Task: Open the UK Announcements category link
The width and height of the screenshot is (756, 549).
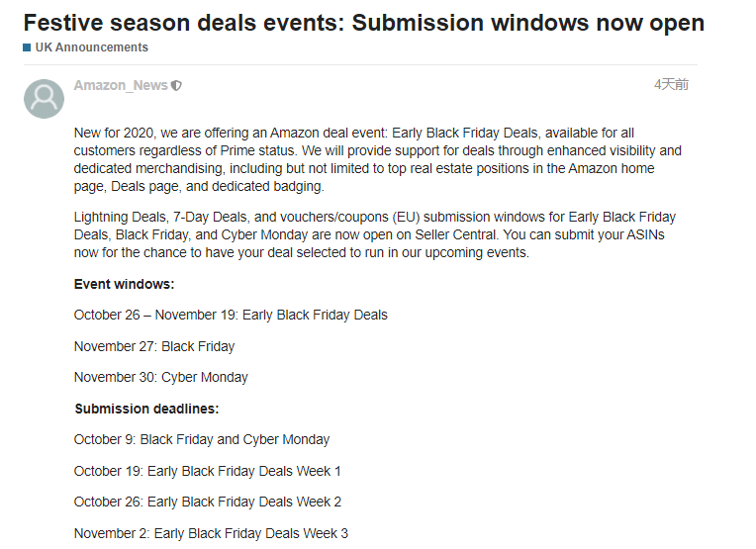Action: click(x=92, y=47)
